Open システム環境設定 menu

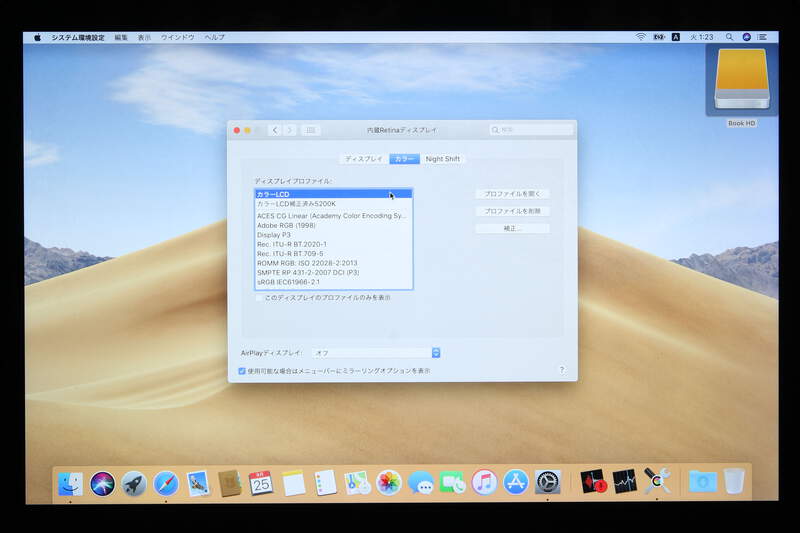78,37
